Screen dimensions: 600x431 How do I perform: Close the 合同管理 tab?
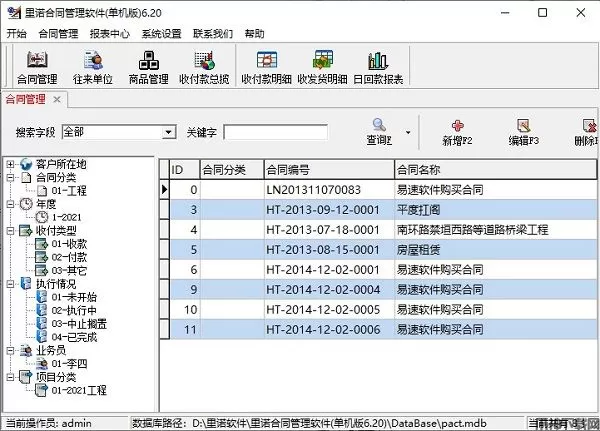57,100
